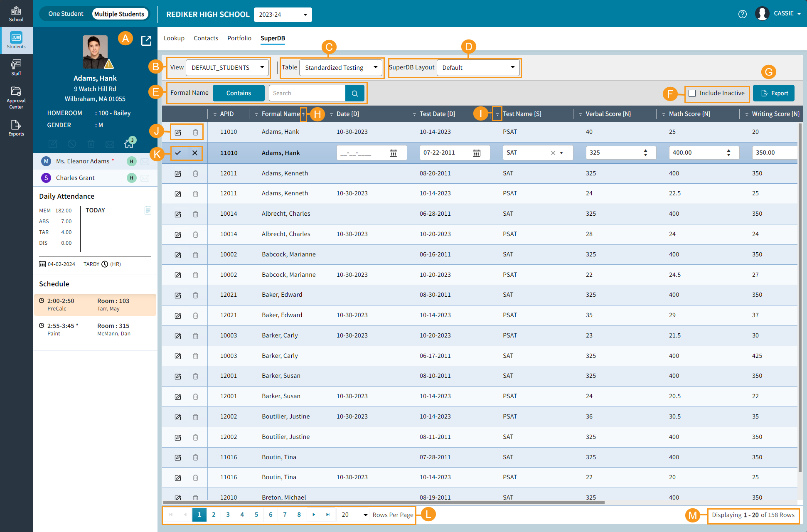Screen dimensions: 807x532
Task: Open the Staff sidebar section
Action: (16, 67)
